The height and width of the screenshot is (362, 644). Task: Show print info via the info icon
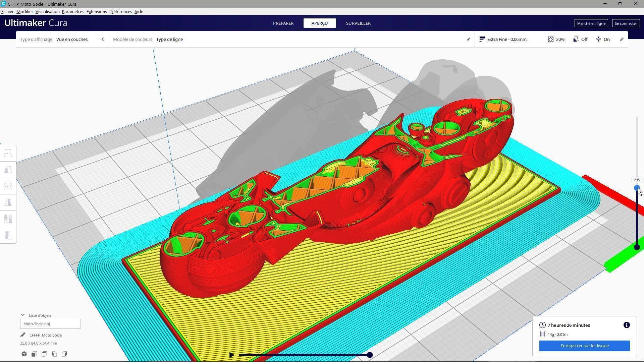click(x=626, y=325)
